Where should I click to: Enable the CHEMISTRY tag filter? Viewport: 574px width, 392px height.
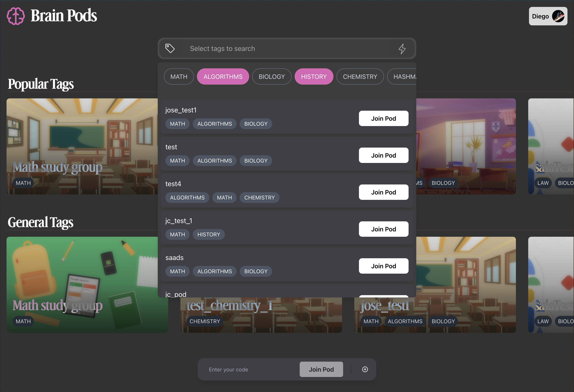point(360,77)
